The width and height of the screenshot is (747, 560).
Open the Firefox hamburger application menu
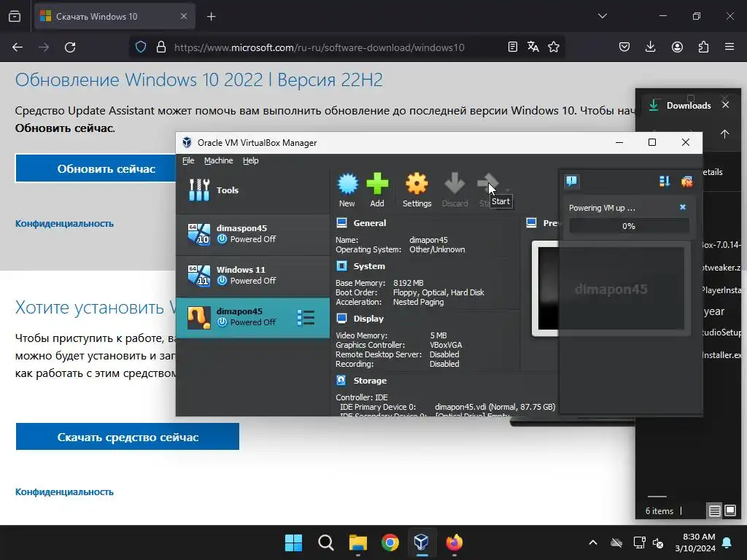click(729, 47)
